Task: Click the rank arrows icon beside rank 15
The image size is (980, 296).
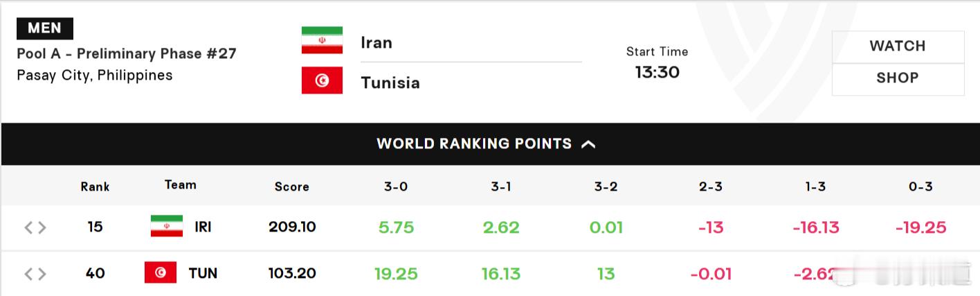Action: pos(35,227)
